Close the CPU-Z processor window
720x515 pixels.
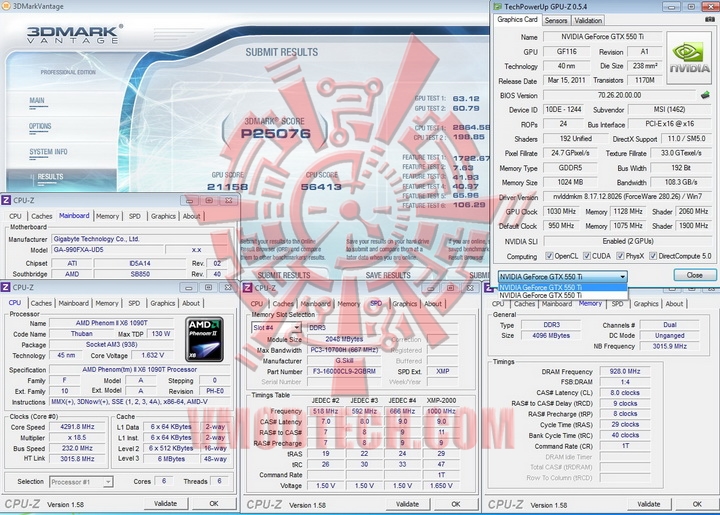click(228, 288)
